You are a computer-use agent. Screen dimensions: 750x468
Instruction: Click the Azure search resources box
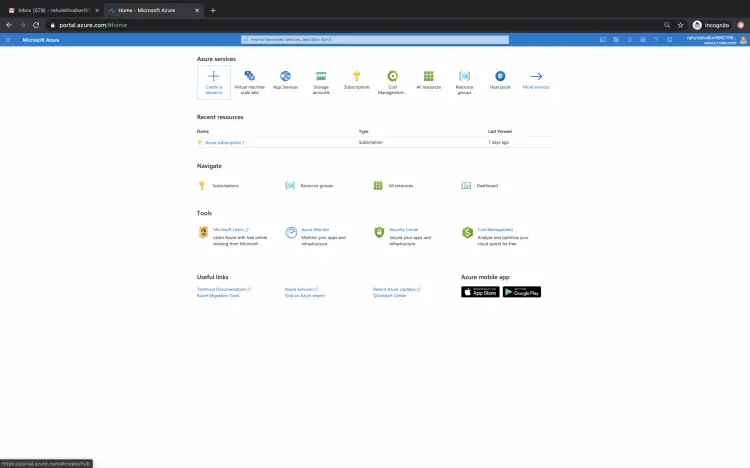[375, 40]
